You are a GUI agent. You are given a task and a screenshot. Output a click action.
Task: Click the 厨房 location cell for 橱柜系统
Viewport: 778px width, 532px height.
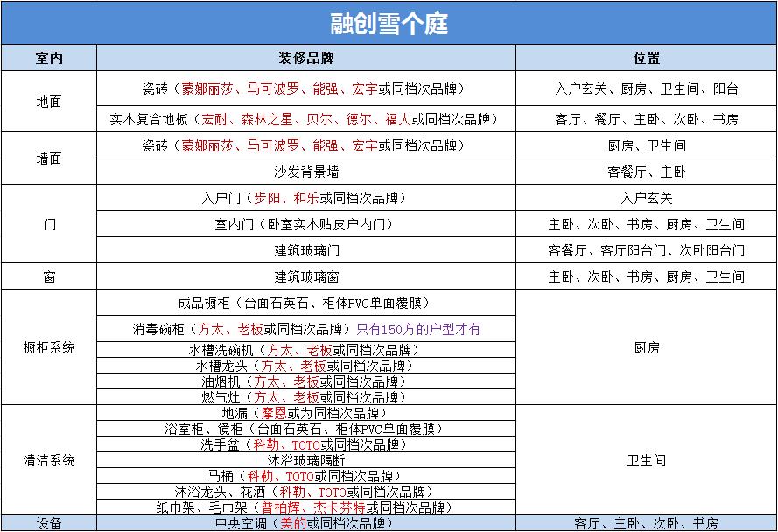point(646,346)
